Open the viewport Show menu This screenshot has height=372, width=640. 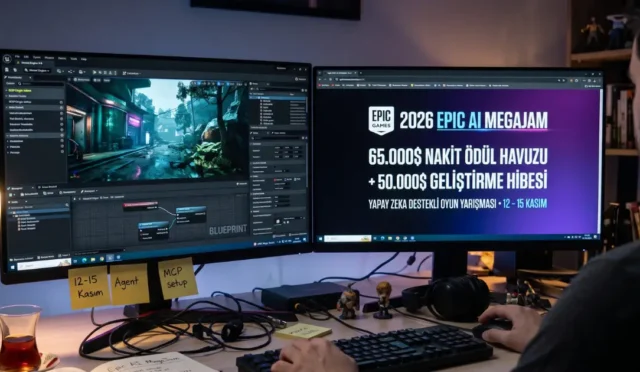(107, 80)
